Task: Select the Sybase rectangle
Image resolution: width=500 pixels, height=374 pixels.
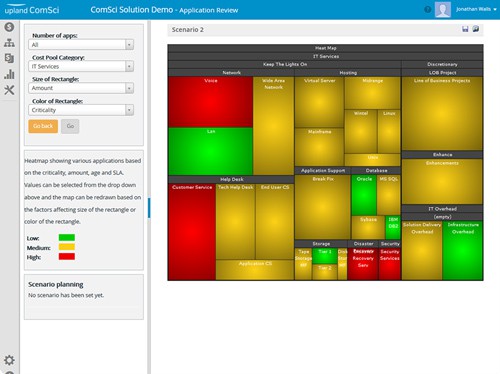Action: [368, 227]
